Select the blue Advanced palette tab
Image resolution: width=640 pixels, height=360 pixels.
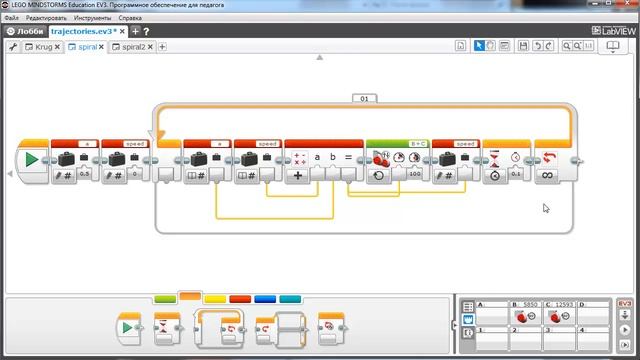[x=265, y=299]
